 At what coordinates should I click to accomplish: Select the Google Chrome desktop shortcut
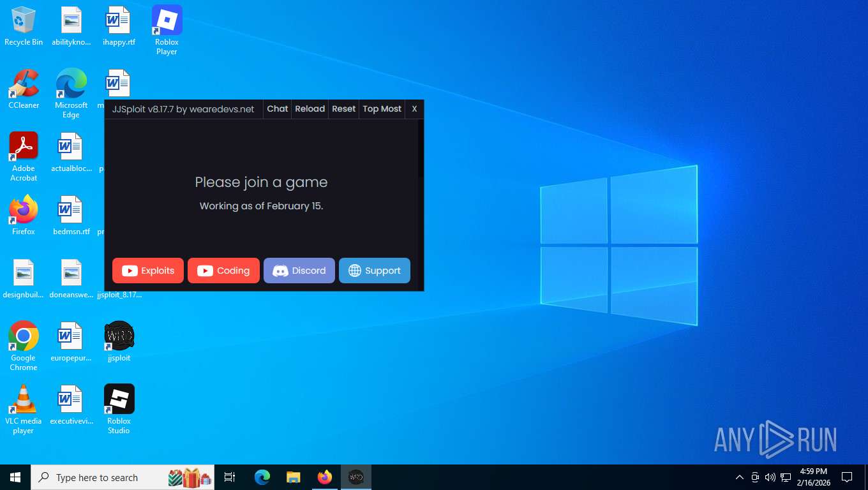coord(24,346)
